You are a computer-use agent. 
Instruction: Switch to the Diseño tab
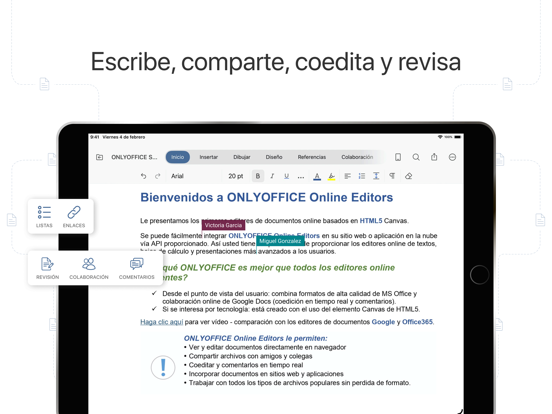pyautogui.click(x=274, y=157)
